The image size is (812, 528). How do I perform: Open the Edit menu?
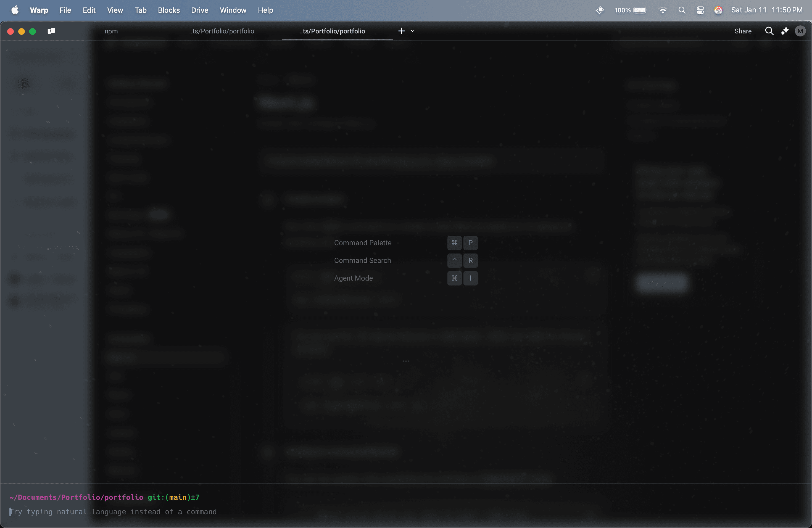pyautogui.click(x=89, y=10)
